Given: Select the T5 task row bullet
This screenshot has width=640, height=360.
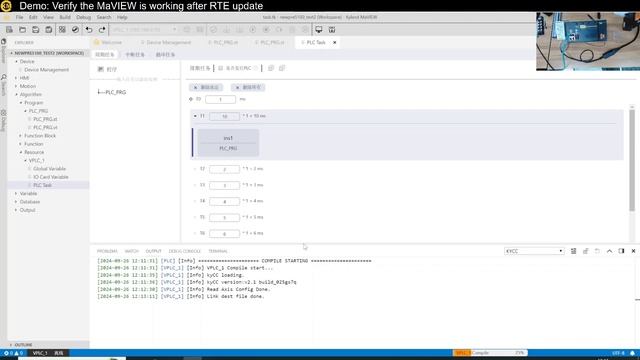Looking at the screenshot, I should click(195, 217).
